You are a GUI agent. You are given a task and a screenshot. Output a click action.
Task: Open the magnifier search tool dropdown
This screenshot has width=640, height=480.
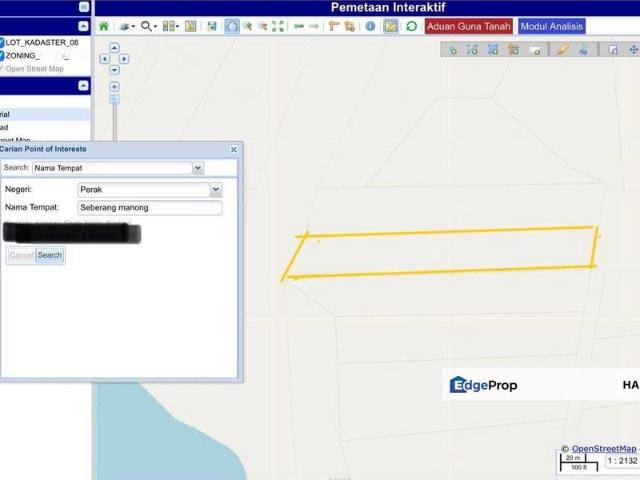(149, 26)
